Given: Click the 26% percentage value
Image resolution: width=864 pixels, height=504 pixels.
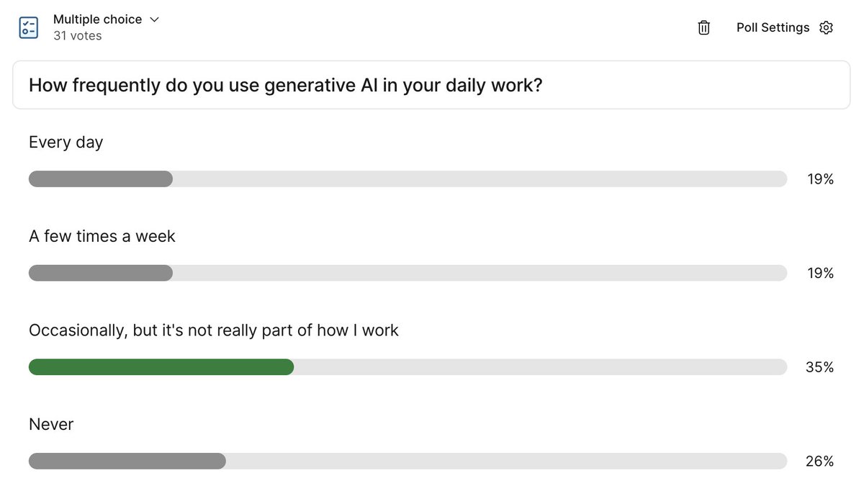Looking at the screenshot, I should point(820,461).
